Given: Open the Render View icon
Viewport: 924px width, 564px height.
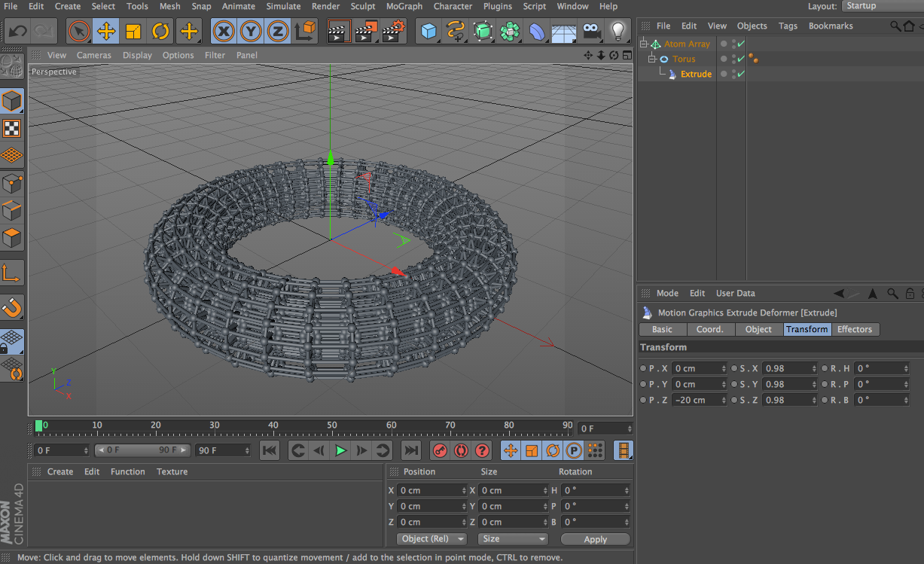Looking at the screenshot, I should [x=338, y=32].
